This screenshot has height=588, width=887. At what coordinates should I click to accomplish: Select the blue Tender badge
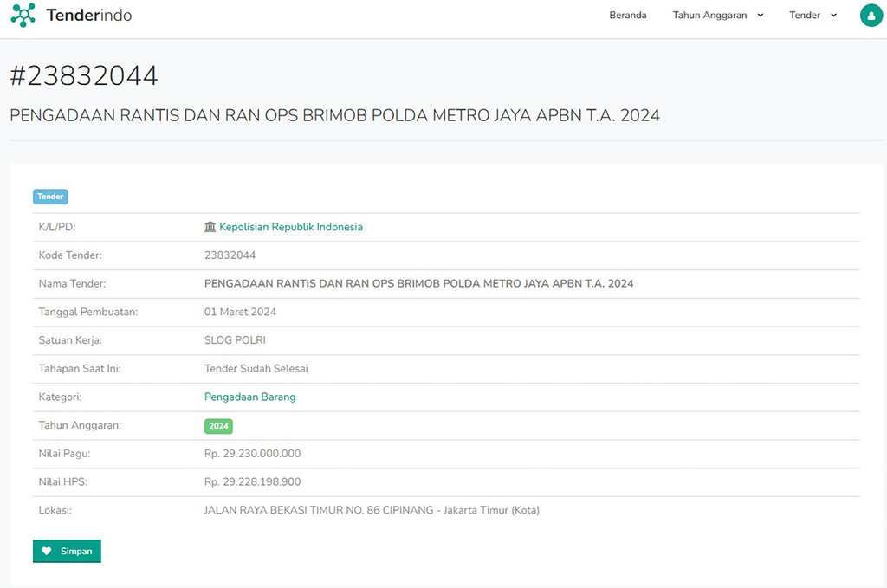click(x=50, y=197)
